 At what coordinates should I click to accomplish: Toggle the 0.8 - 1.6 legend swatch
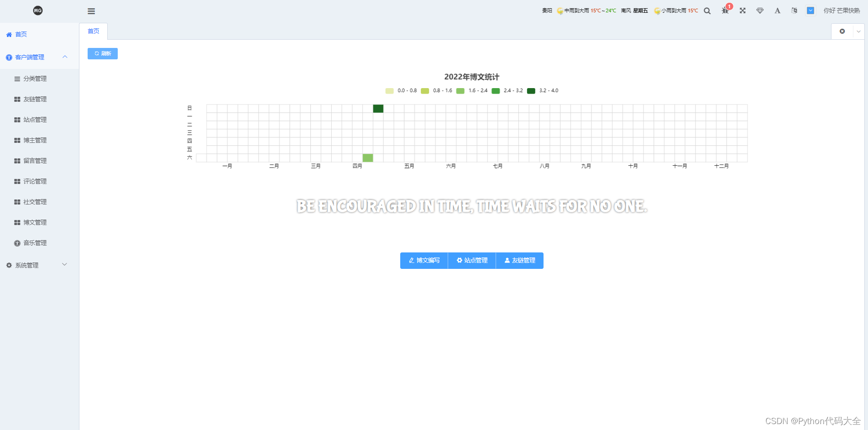pyautogui.click(x=425, y=91)
